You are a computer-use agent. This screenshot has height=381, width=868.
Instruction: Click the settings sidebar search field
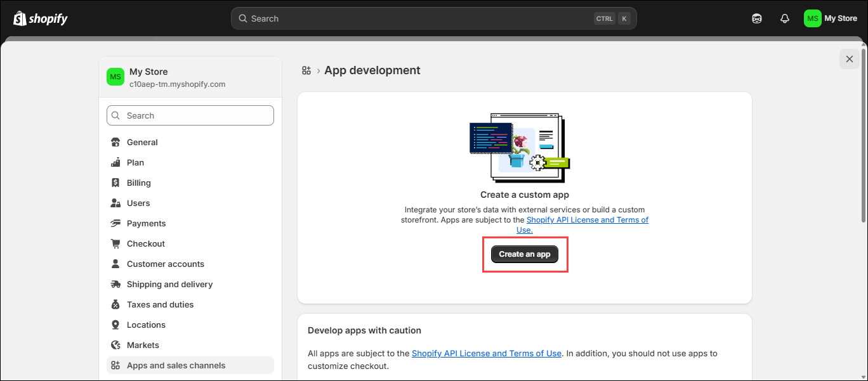[190, 115]
